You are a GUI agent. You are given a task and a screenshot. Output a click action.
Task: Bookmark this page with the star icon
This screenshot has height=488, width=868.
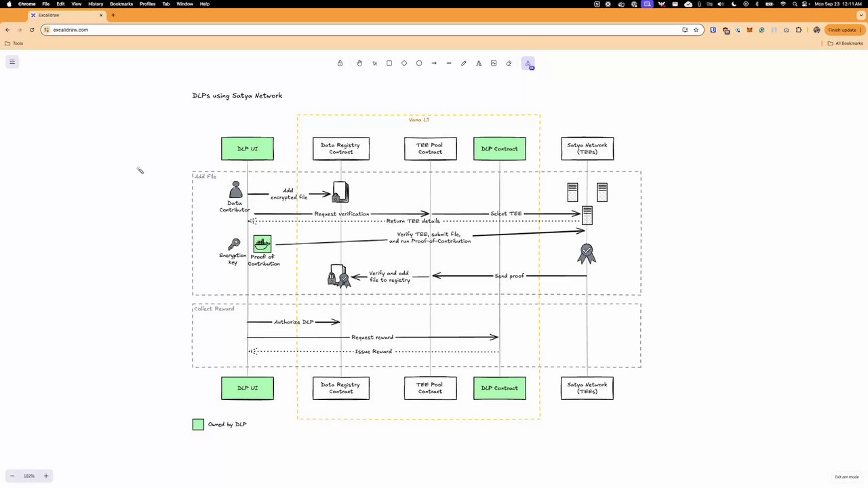(696, 30)
